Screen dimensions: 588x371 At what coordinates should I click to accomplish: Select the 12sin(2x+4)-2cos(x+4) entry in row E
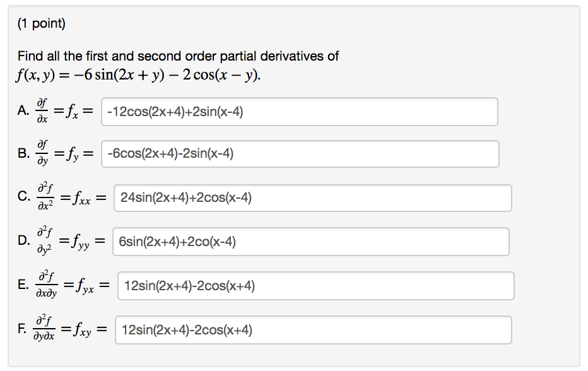(x=191, y=286)
